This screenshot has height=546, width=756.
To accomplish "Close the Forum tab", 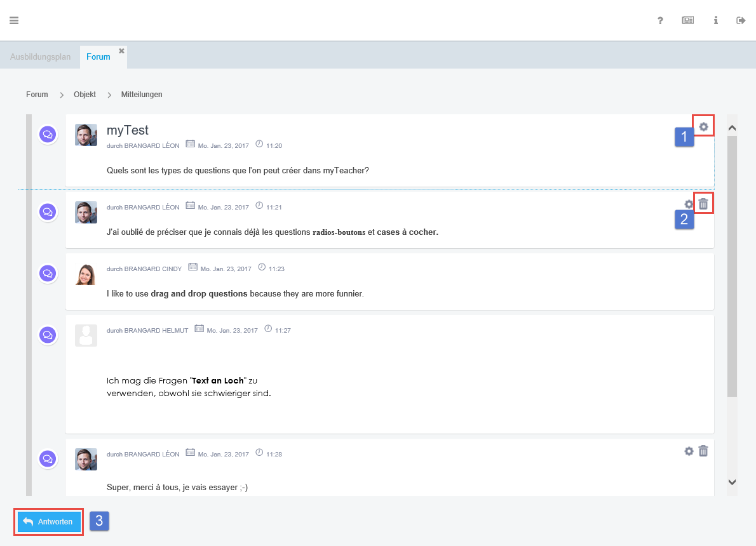I will point(121,51).
